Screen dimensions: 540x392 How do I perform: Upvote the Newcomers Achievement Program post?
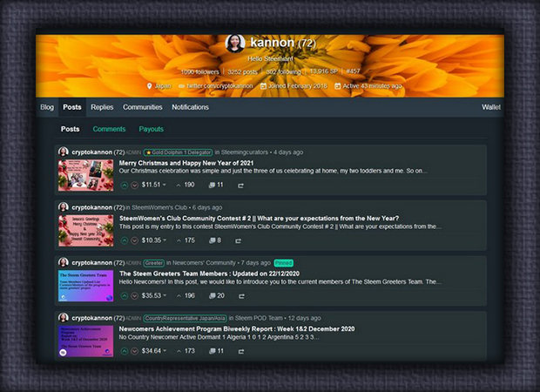click(125, 351)
